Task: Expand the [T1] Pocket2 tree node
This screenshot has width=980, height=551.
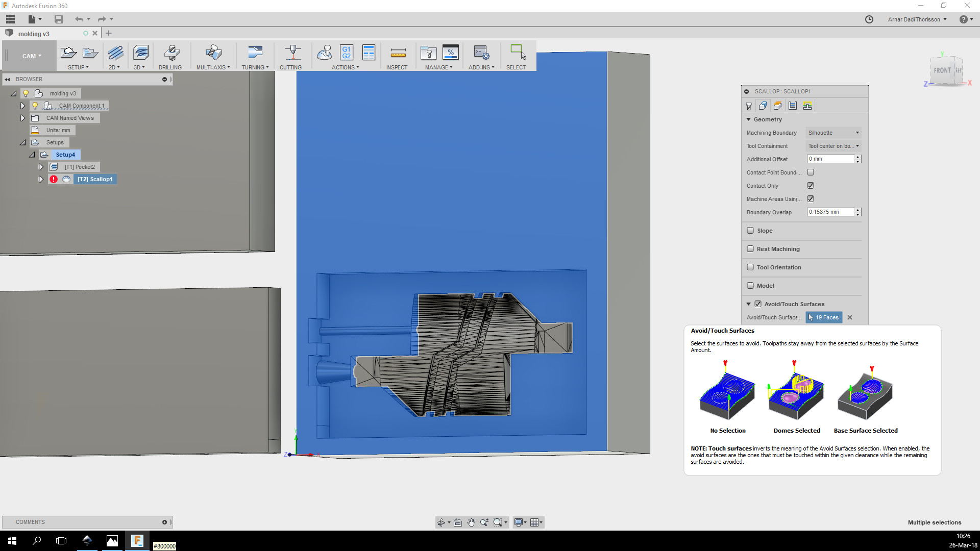Action: (41, 167)
